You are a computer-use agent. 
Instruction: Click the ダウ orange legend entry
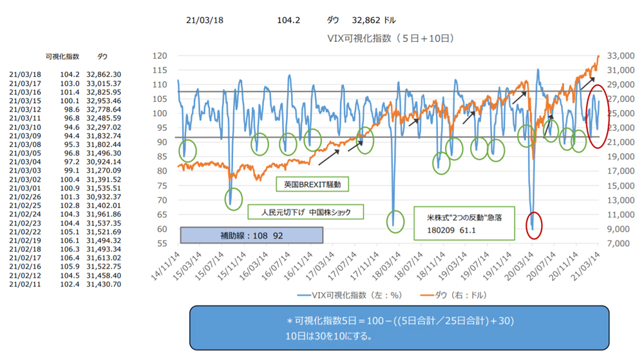click(453, 295)
